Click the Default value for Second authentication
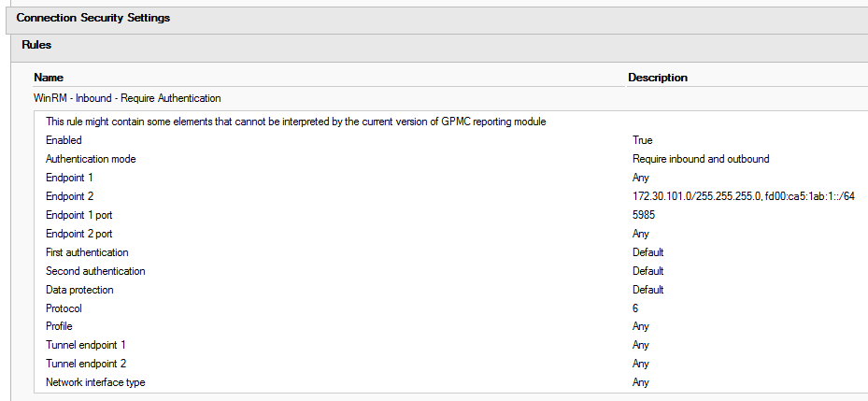The height and width of the screenshot is (401, 868). pos(648,271)
